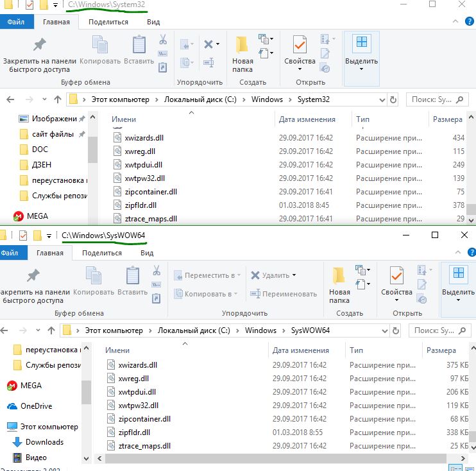Image resolution: width=476 pixels, height=471 pixels.
Task: Click Копировать в in SysWOW64 window
Action: [x=207, y=294]
